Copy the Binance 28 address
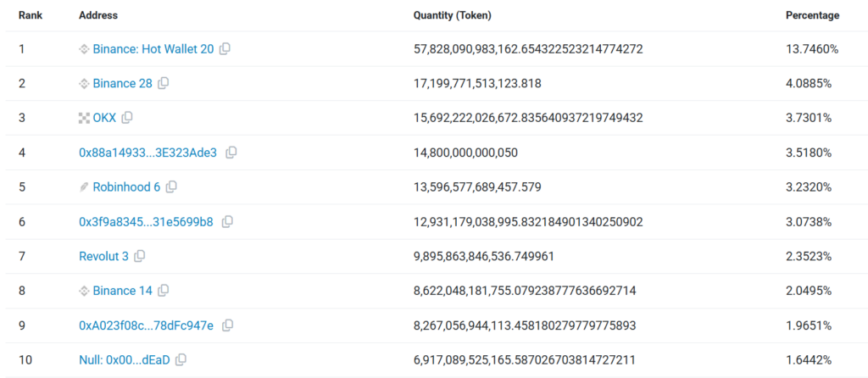 (x=164, y=83)
